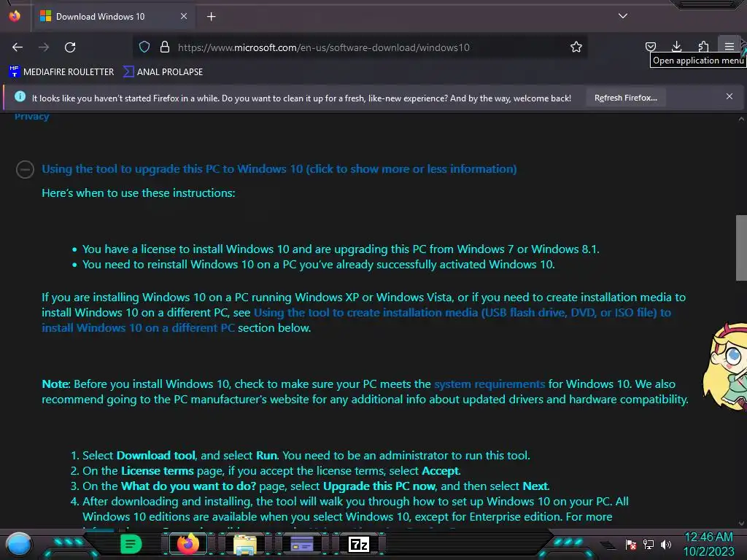Click the bold 'Upgrade this PC now' text

[x=379, y=486]
